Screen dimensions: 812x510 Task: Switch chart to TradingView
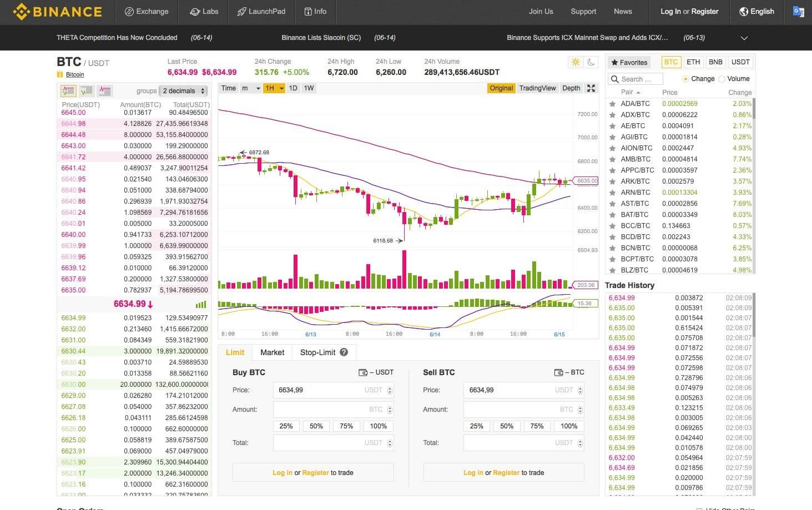pos(537,88)
